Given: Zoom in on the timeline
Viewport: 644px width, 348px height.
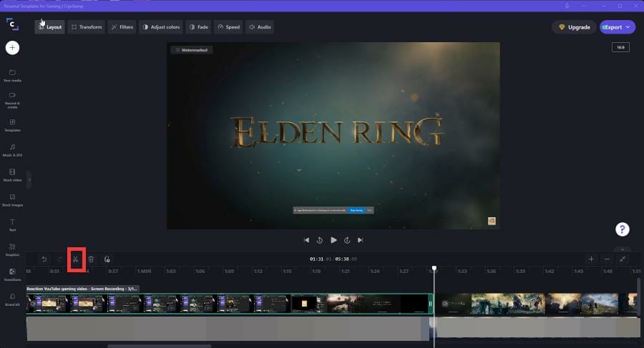Looking at the screenshot, I should coord(591,259).
